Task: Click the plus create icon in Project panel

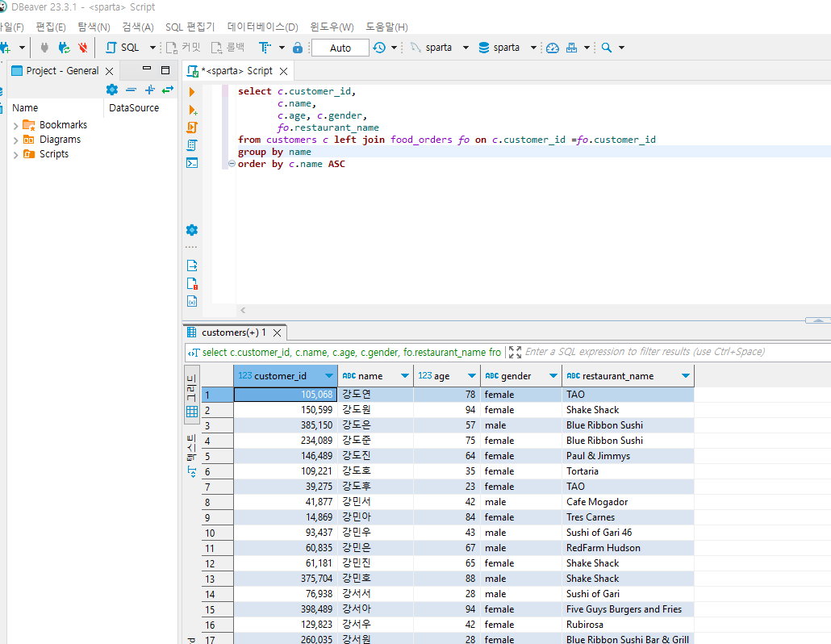Action: coord(150,90)
